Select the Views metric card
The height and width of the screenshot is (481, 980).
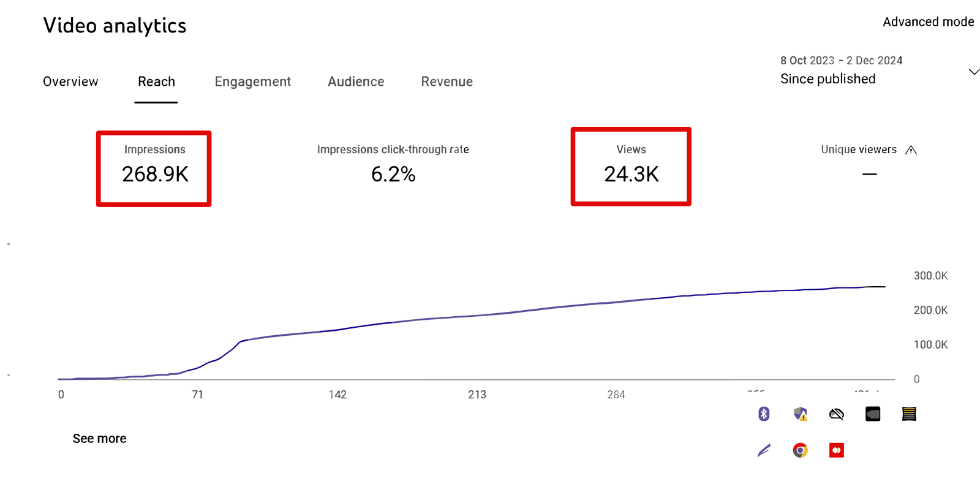(x=631, y=167)
